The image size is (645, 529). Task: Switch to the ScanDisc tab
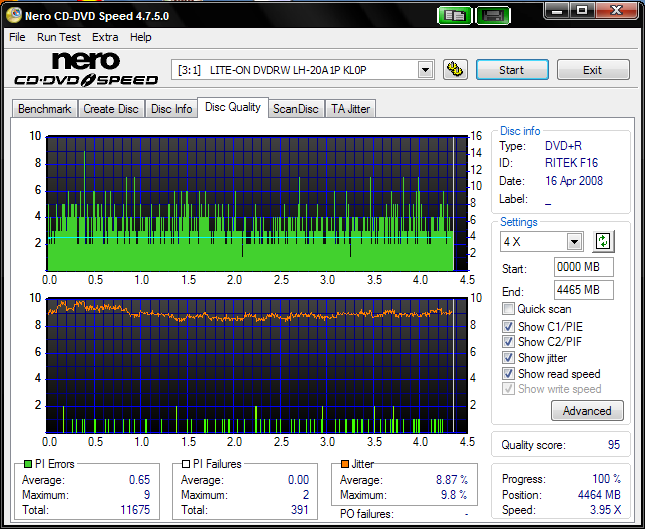tap(296, 109)
